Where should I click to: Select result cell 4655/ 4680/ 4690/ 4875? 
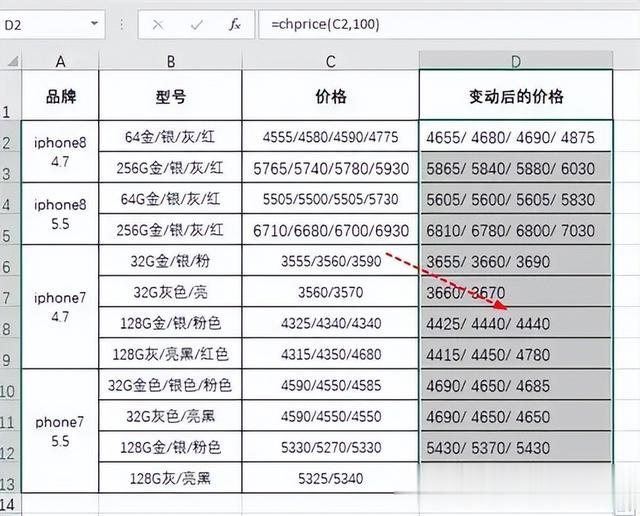516,136
